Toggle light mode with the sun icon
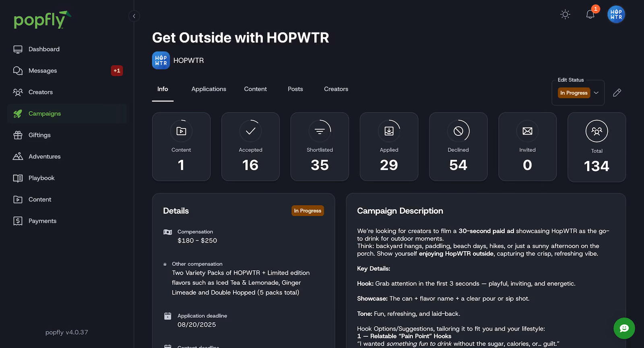 pos(565,14)
